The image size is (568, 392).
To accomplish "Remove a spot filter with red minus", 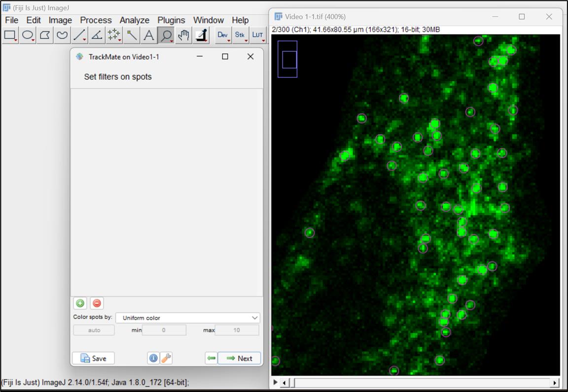I will point(97,303).
